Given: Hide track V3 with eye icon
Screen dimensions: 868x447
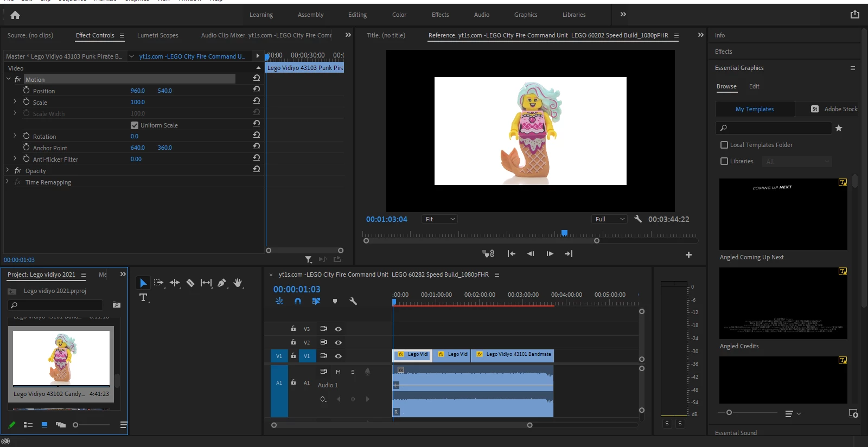Looking at the screenshot, I should tap(338, 329).
